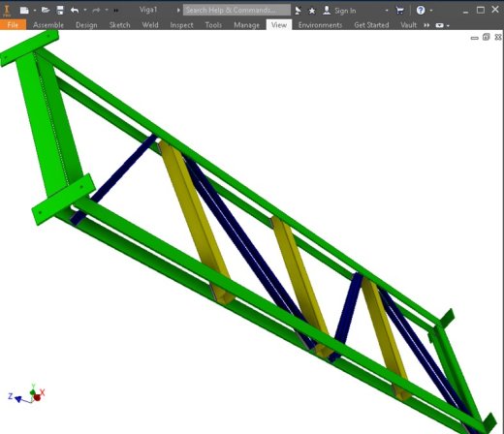
Task: Save the assembly with the disk icon
Action: [x=60, y=11]
